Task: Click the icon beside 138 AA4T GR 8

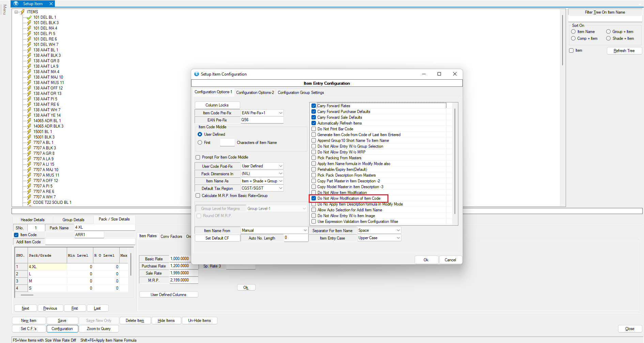Action: click(x=29, y=61)
